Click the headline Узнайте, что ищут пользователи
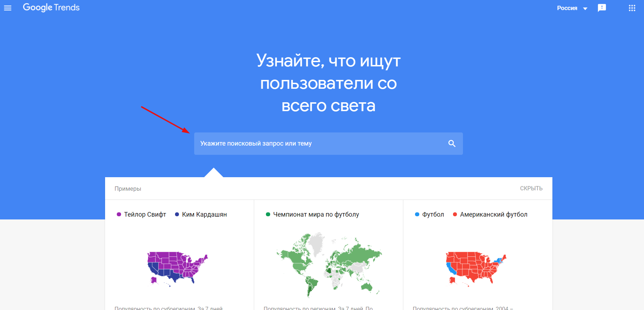 (x=328, y=83)
